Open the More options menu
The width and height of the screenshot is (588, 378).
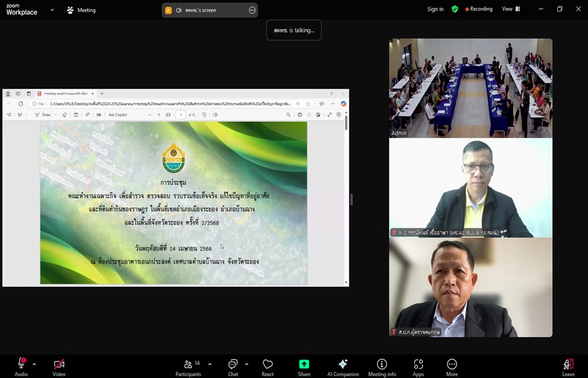[x=452, y=367]
